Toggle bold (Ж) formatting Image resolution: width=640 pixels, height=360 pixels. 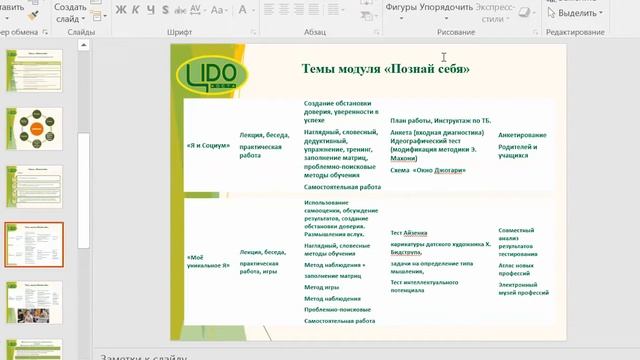click(120, 9)
